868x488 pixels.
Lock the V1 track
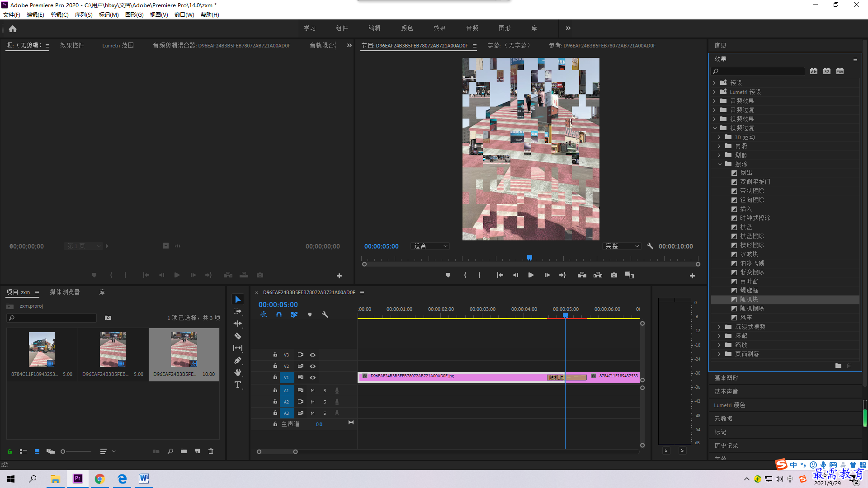[x=275, y=377]
